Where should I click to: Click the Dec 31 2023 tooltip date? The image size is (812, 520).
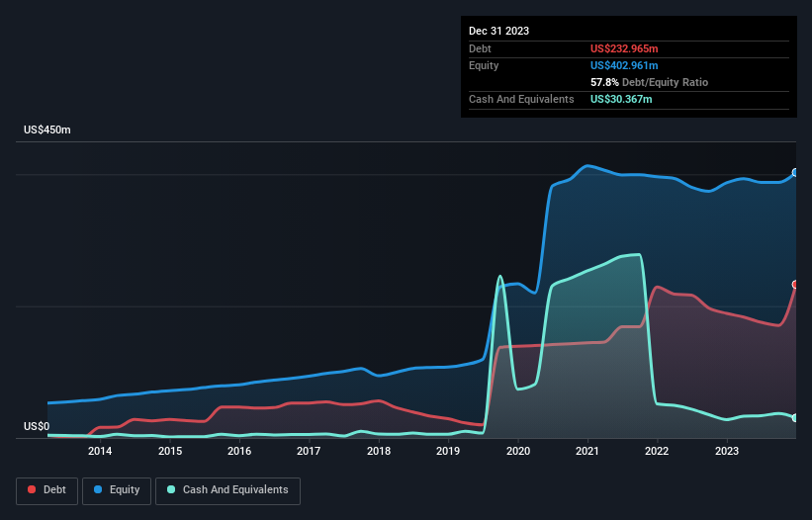coord(498,31)
